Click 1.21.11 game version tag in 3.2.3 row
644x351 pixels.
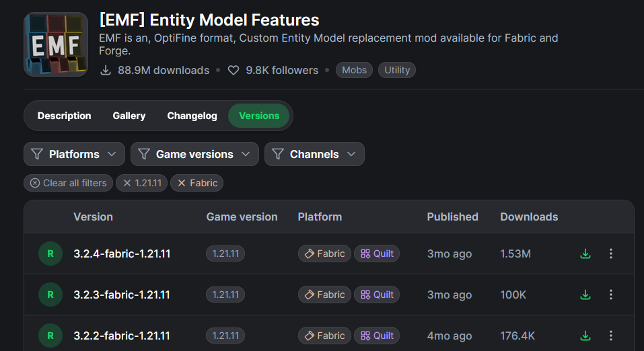[x=225, y=295]
